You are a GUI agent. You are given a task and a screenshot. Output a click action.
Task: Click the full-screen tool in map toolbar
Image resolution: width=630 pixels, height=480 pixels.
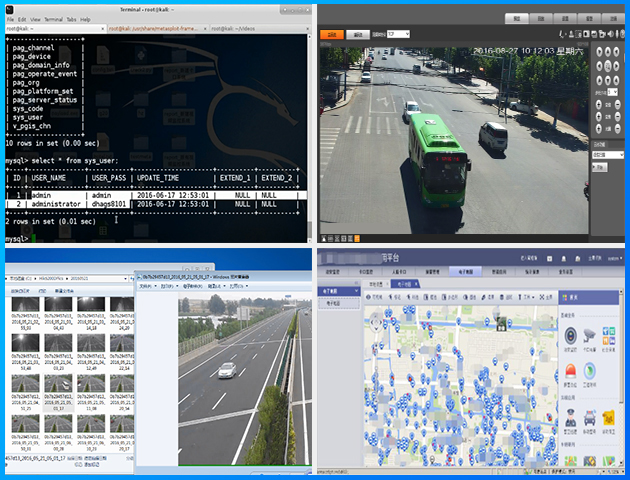[x=546, y=297]
